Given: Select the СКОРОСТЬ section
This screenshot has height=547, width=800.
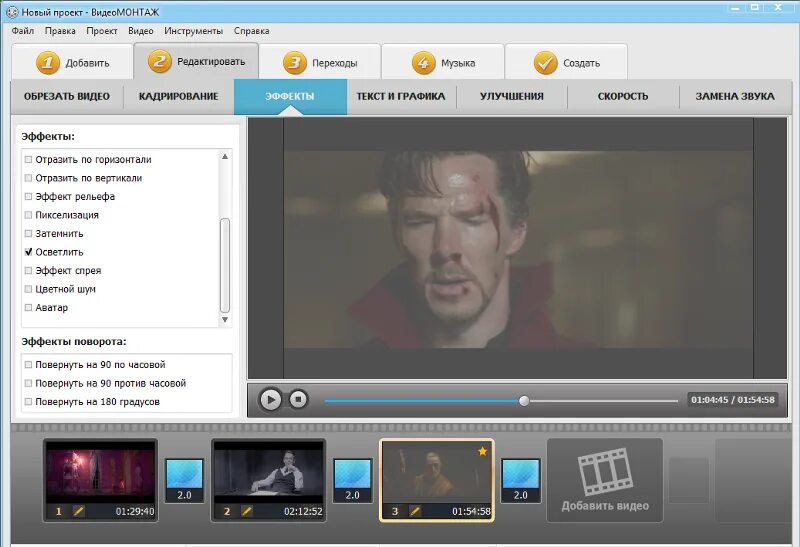Looking at the screenshot, I should click(623, 96).
